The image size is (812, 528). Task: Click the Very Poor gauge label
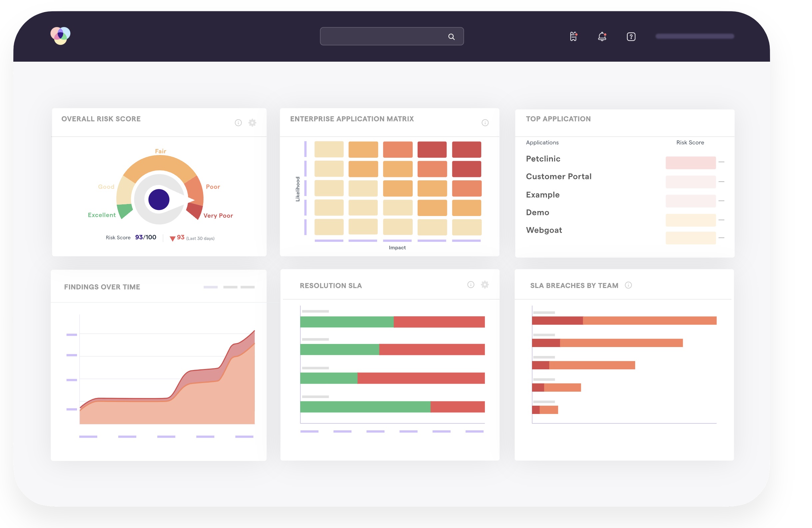pos(218,216)
